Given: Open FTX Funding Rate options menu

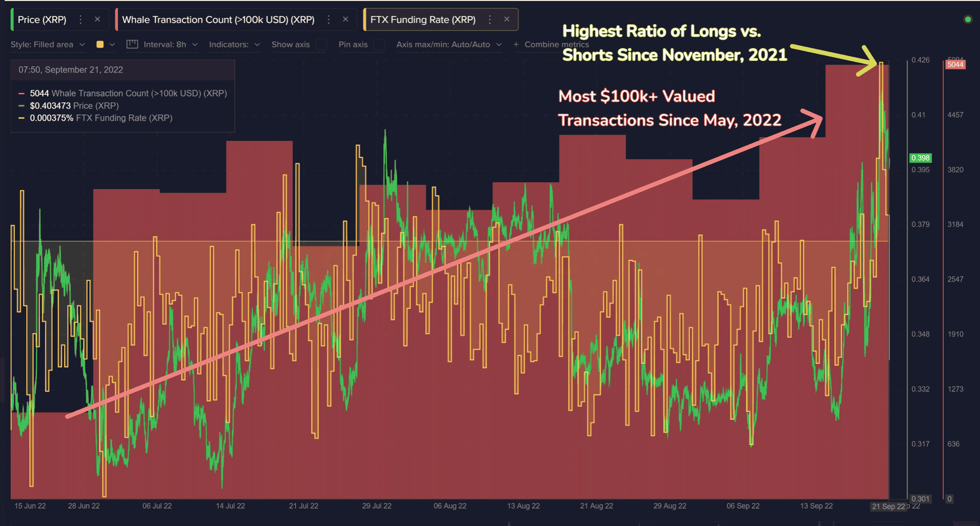Looking at the screenshot, I should click(490, 20).
